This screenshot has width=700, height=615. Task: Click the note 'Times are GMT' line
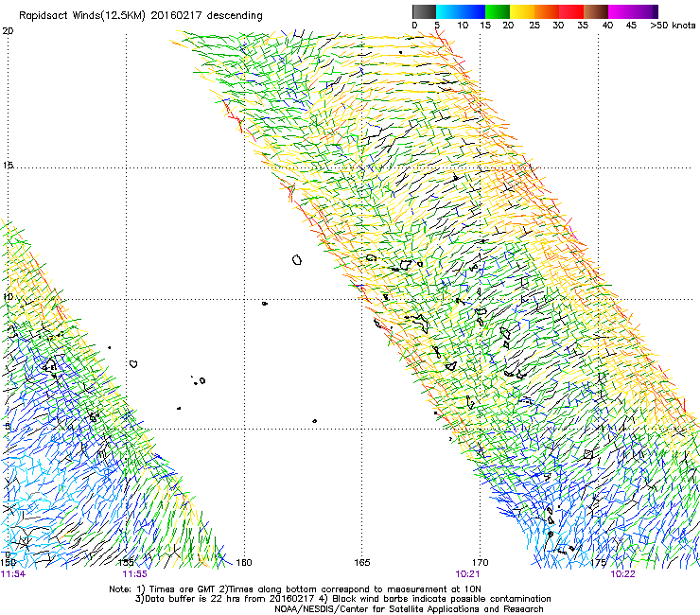pos(295,589)
